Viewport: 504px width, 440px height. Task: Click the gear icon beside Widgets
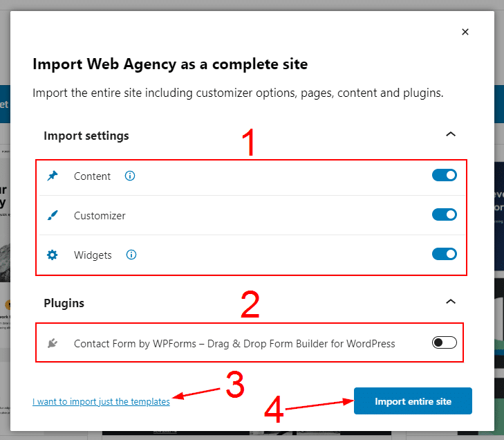pyautogui.click(x=53, y=255)
